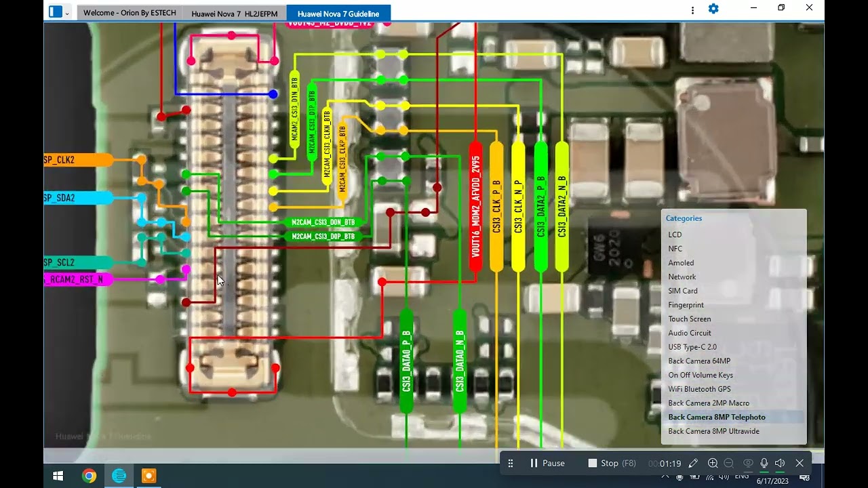Activate the recorder pencil annotation tool

693,464
